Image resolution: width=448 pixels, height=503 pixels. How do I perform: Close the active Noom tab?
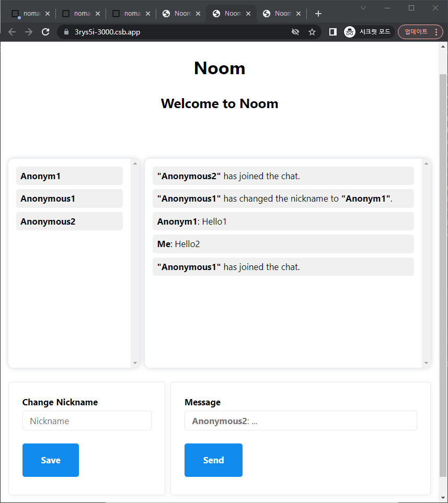pyautogui.click(x=248, y=14)
